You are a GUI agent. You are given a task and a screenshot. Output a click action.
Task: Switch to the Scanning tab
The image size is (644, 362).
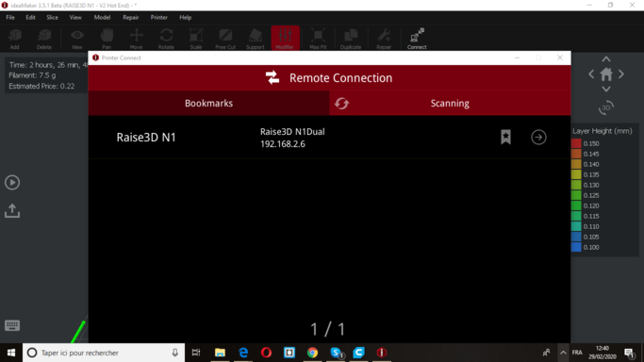point(450,103)
